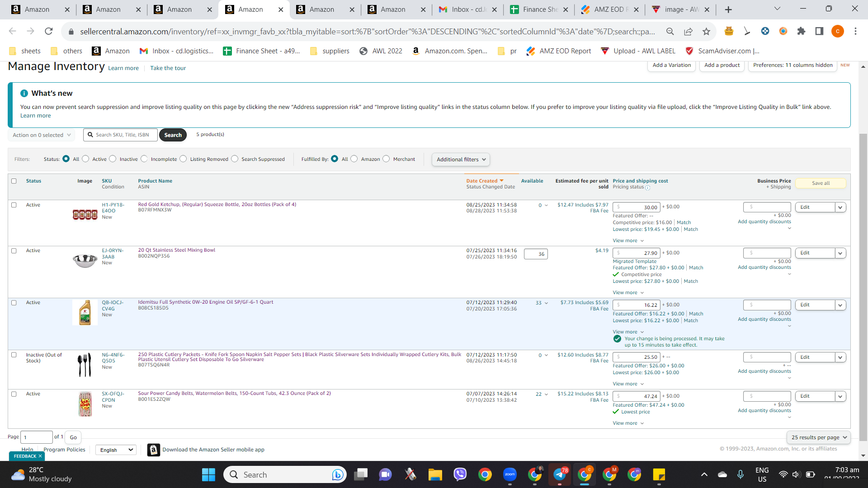Expand available quantity for Idemitsu Engine Oil
This screenshot has width=868, height=488.
(546, 303)
